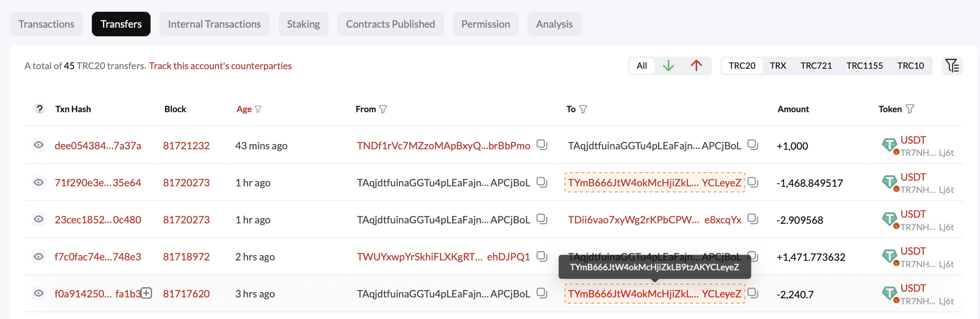
Task: Copy recipient address TDii6vao7xyWg2rKPbCPW...e8xcqYx
Action: click(x=753, y=219)
